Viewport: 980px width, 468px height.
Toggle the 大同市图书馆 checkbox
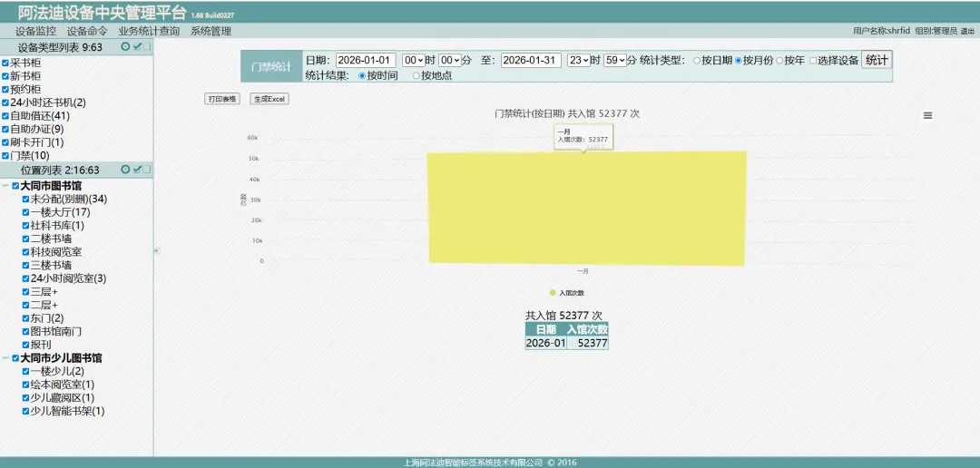15,186
